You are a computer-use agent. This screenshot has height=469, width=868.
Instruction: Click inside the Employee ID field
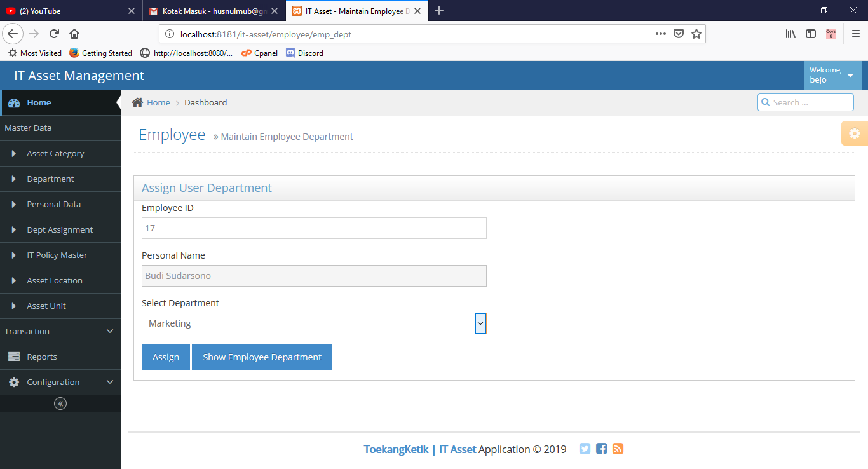pos(314,228)
